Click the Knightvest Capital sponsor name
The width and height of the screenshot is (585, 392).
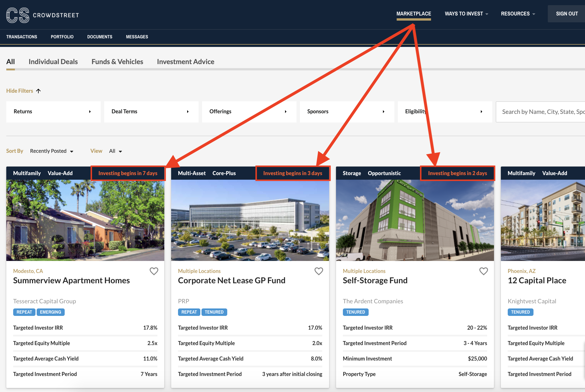[532, 301]
